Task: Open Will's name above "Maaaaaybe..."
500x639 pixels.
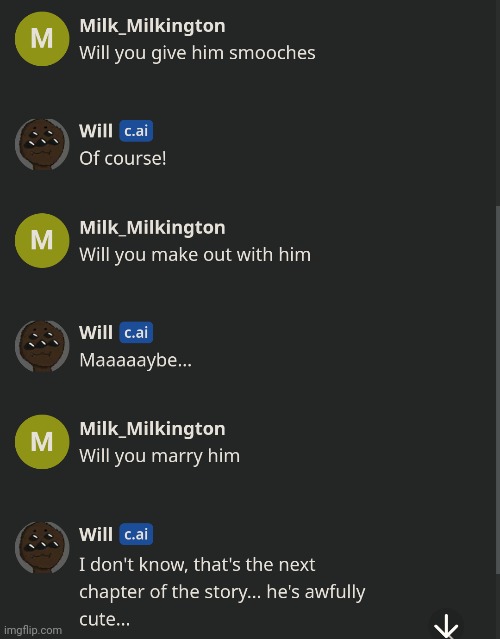Action: 96,333
